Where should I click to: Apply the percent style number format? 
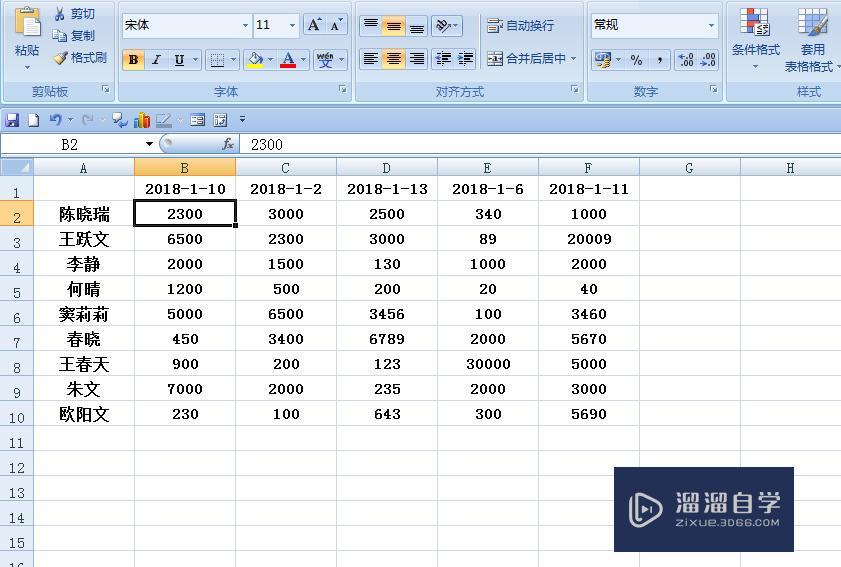click(637, 60)
